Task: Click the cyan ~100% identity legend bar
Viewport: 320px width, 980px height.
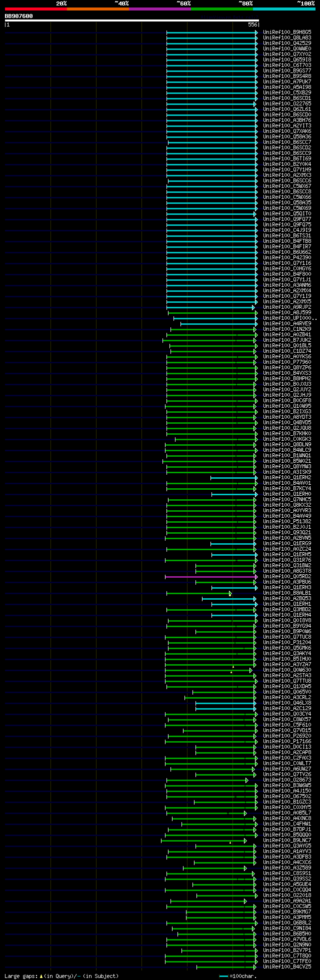Action: pyautogui.click(x=283, y=9)
